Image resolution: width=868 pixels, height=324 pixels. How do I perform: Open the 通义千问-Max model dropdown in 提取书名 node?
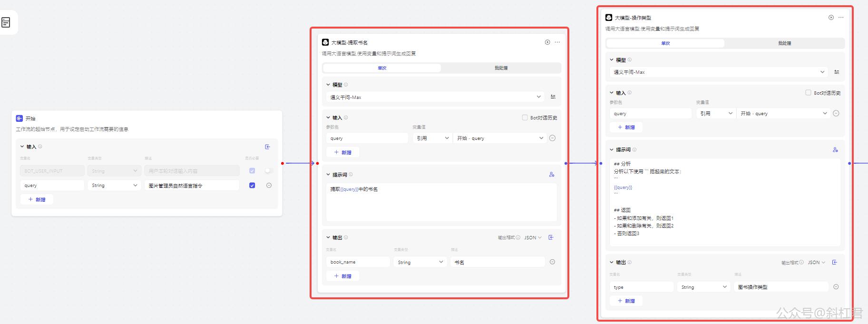pos(435,97)
